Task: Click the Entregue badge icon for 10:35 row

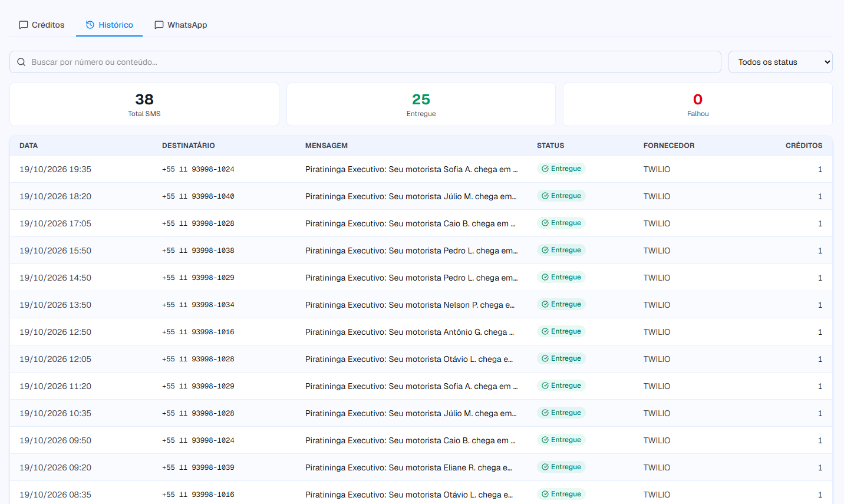Action: 545,413
